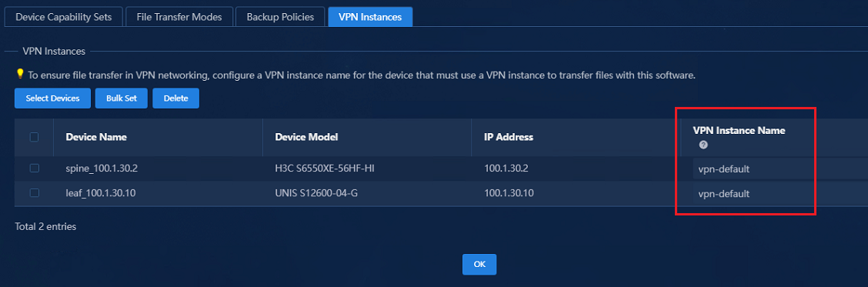Click the Delete button
The width and height of the screenshot is (868, 287).
(x=175, y=98)
